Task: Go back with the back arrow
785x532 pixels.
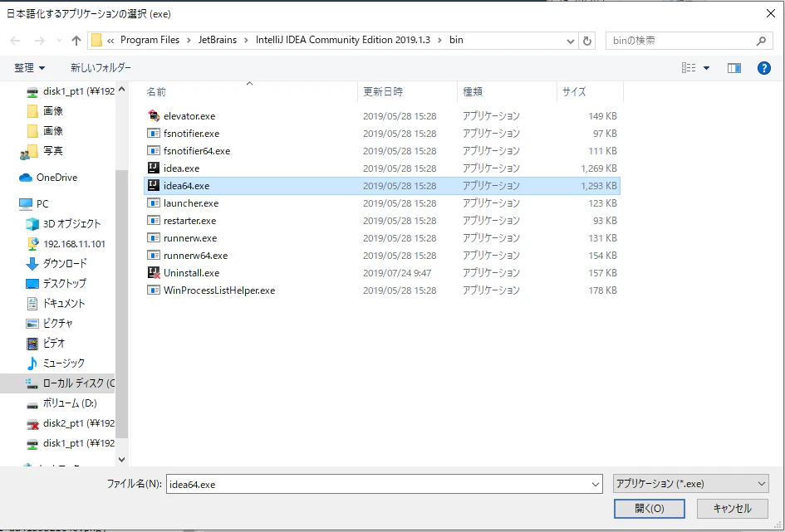Action: click(x=16, y=41)
